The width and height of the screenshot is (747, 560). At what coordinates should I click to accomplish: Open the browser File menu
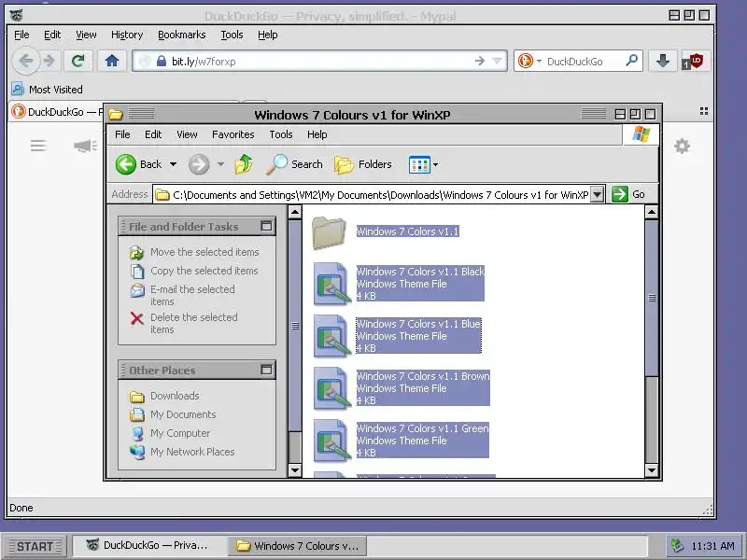point(21,35)
